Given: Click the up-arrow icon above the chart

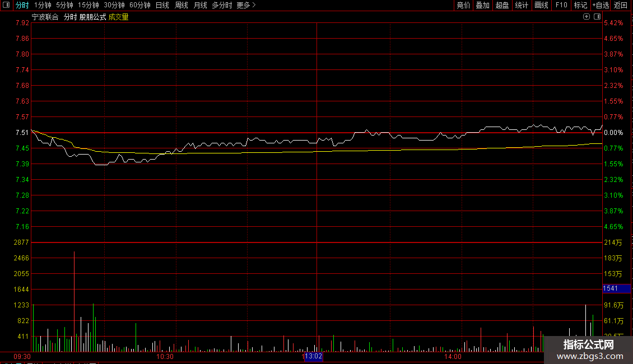Looking at the screenshot, I should (x=587, y=17).
